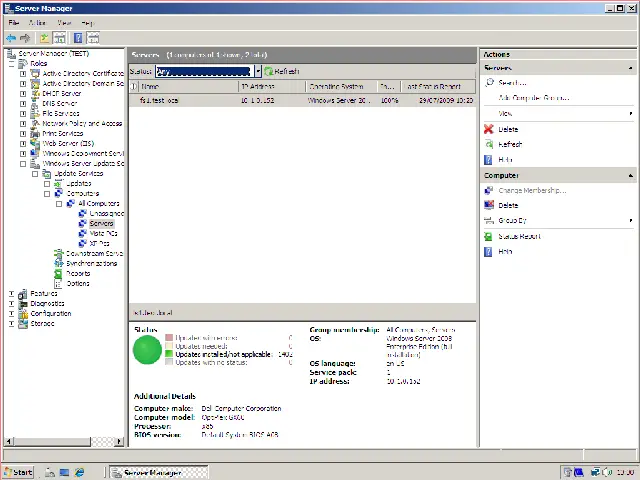This screenshot has height=480, width=640.
Task: Toggle the Action pane toolbar icon
Action: coord(93,38)
